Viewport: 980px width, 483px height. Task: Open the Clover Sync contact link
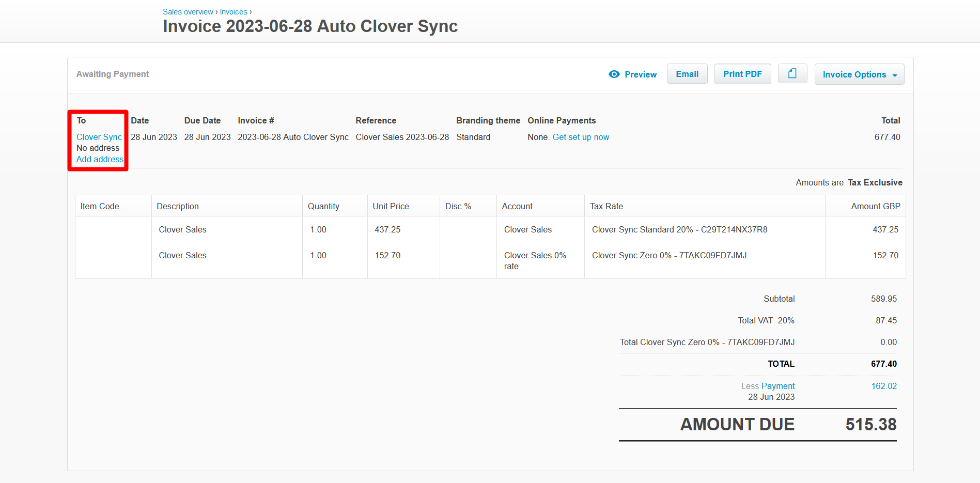click(x=99, y=137)
